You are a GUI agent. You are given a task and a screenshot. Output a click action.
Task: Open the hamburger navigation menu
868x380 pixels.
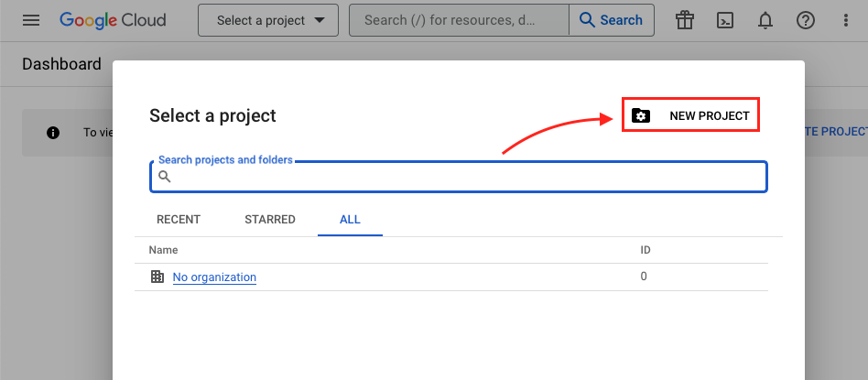tap(31, 20)
